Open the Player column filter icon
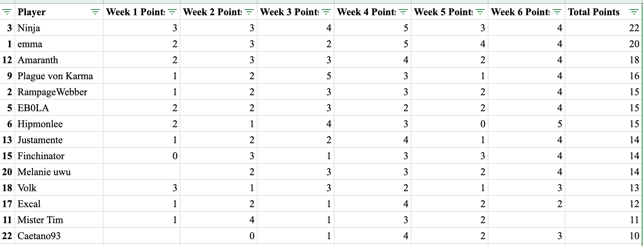Screen dimensions: 644x246 click(95, 12)
